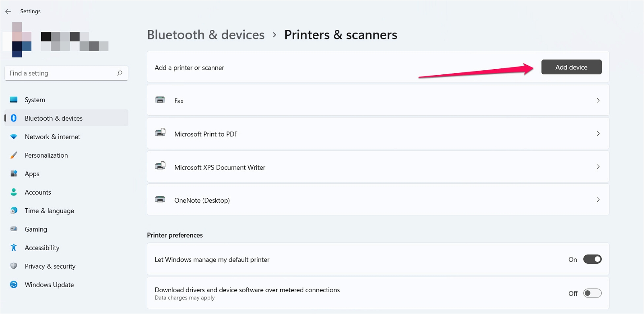Click the OneNote (Desktop) printer icon
Screen dimensions: 644x314
coord(160,199)
